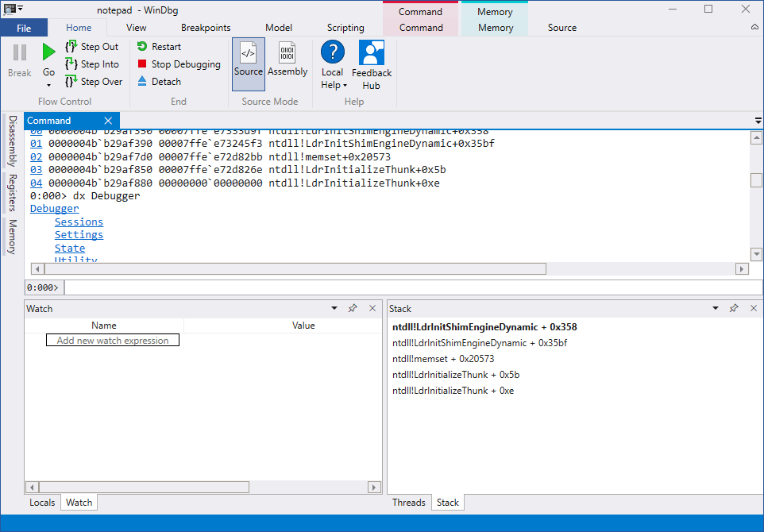The image size is (764, 532).
Task: Open the Stack panel dropdown menu
Action: pos(716,308)
